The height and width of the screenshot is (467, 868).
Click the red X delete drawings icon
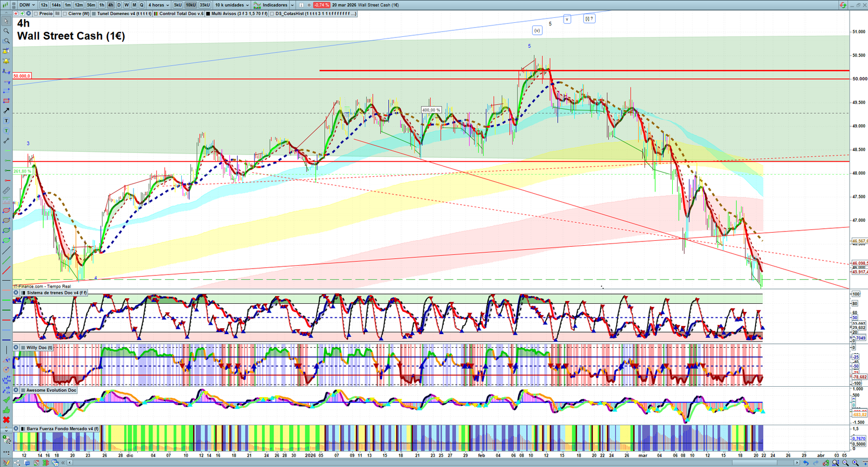pyautogui.click(x=7, y=420)
